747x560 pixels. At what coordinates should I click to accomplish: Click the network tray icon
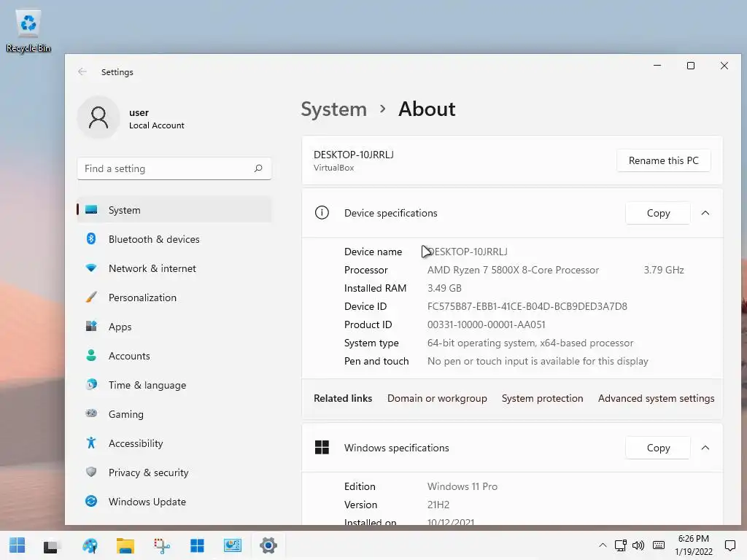point(620,545)
